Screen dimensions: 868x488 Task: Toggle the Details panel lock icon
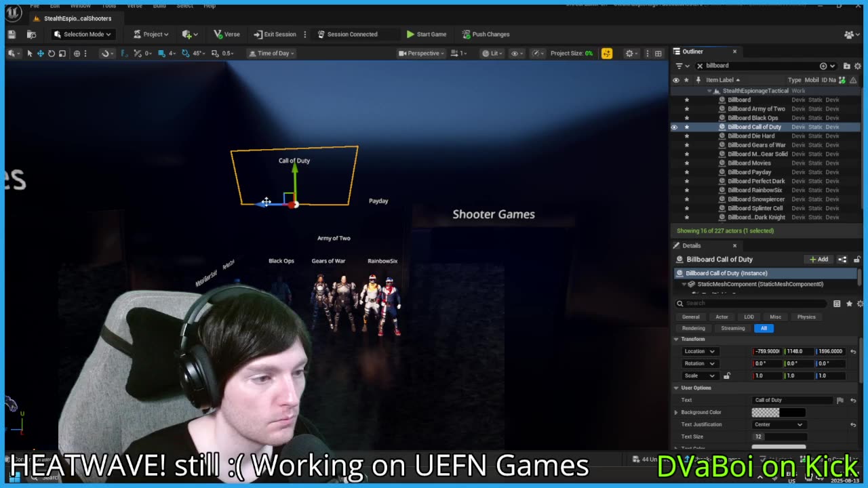click(856, 259)
